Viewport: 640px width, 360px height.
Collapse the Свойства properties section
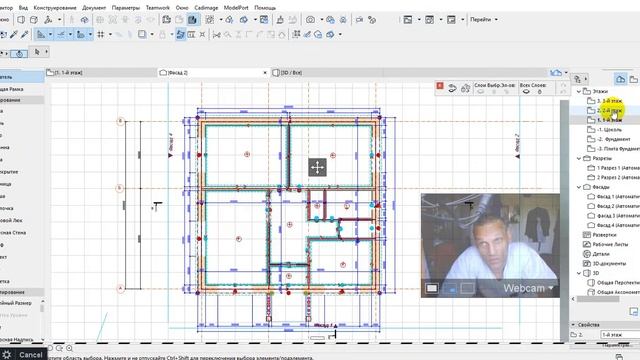(x=573, y=325)
